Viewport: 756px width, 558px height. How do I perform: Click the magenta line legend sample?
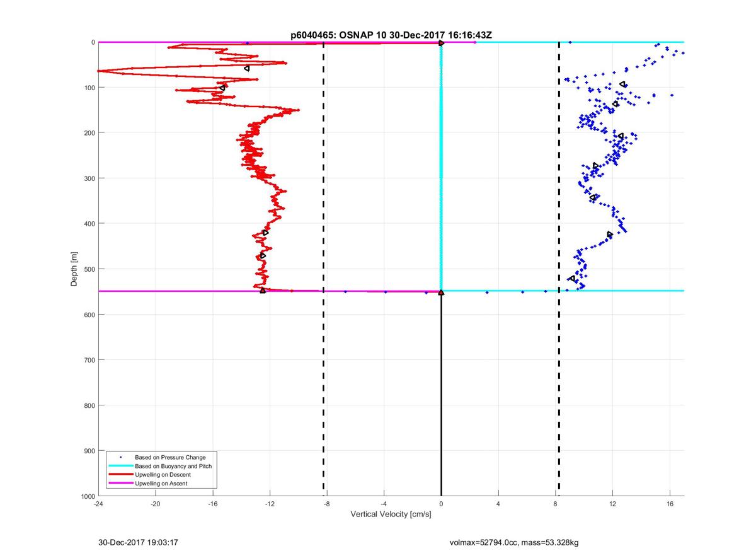[x=120, y=484]
